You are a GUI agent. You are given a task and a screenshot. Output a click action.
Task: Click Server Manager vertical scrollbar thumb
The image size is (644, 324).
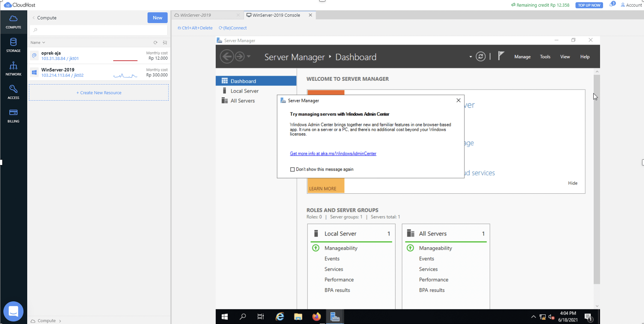point(597,179)
